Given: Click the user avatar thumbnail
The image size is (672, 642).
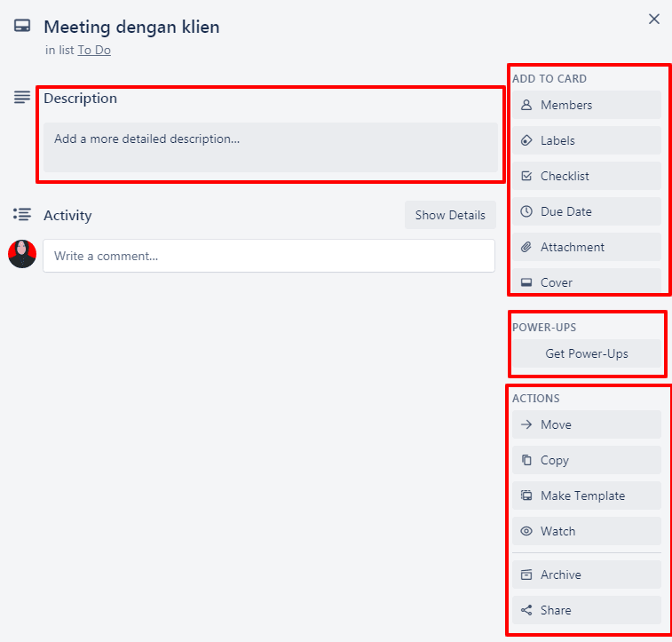Looking at the screenshot, I should (x=22, y=254).
